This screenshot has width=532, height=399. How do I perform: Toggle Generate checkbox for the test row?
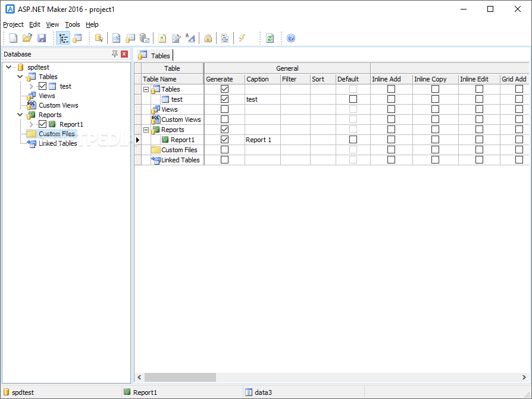coord(224,99)
